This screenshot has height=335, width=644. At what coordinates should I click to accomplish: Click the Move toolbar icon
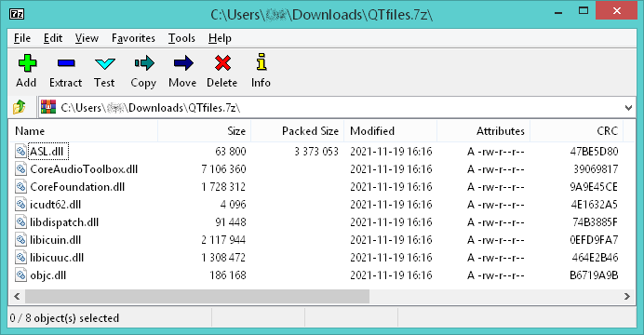point(183,63)
